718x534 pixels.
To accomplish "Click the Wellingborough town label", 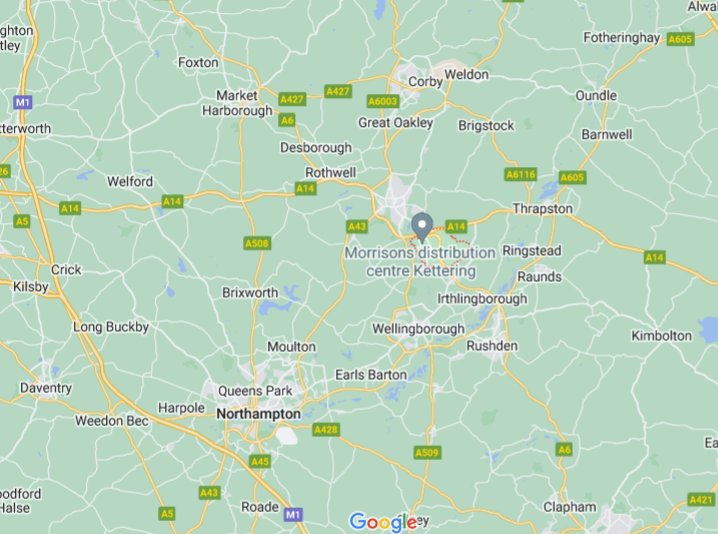I will (419, 329).
